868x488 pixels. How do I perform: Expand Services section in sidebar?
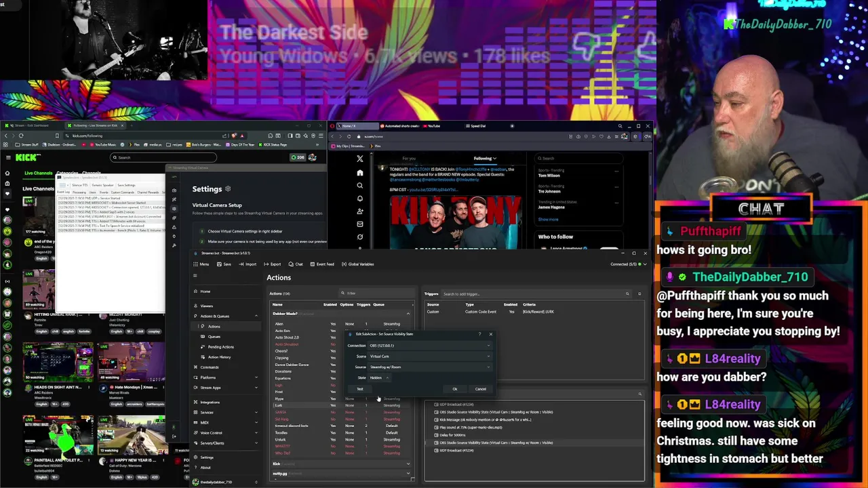(225, 412)
